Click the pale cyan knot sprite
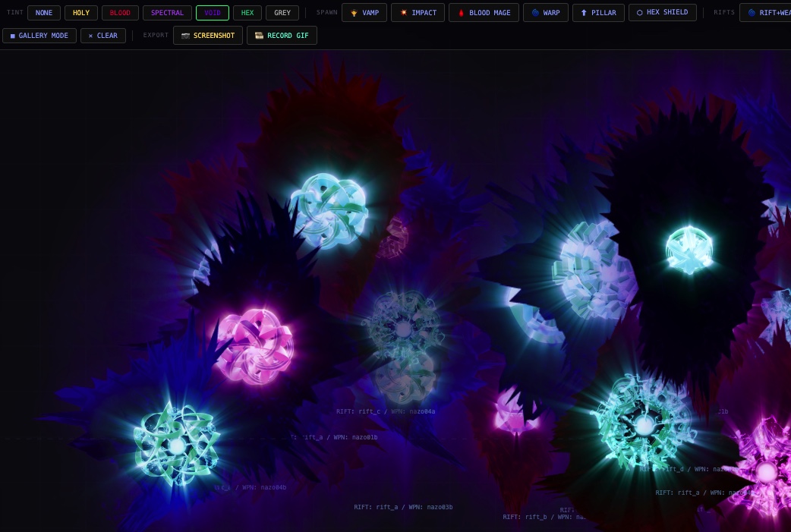This screenshot has height=532, width=791. pos(329,211)
